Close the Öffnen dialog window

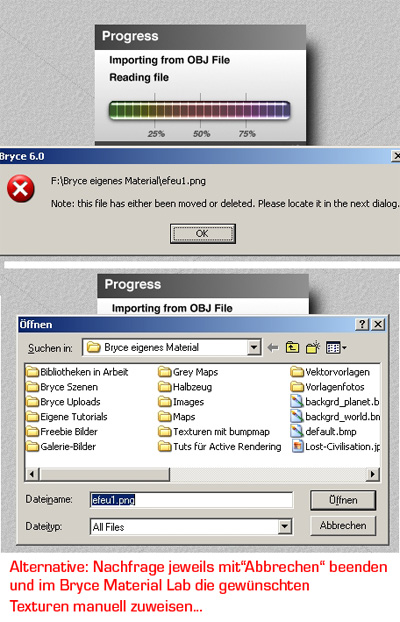[x=378, y=324]
